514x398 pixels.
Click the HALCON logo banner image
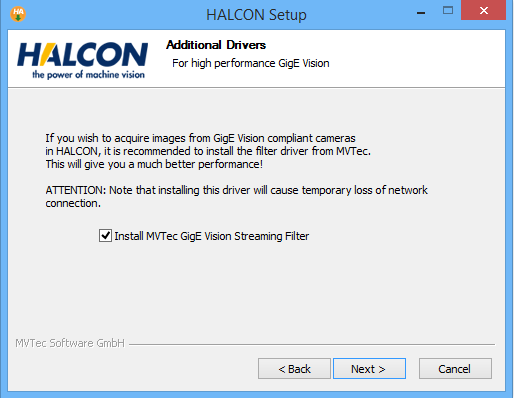pos(83,60)
